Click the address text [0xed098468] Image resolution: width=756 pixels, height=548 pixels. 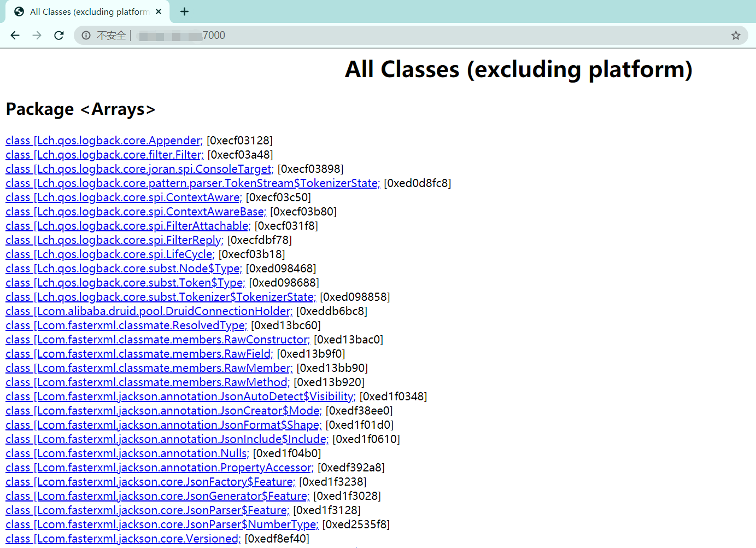point(281,269)
